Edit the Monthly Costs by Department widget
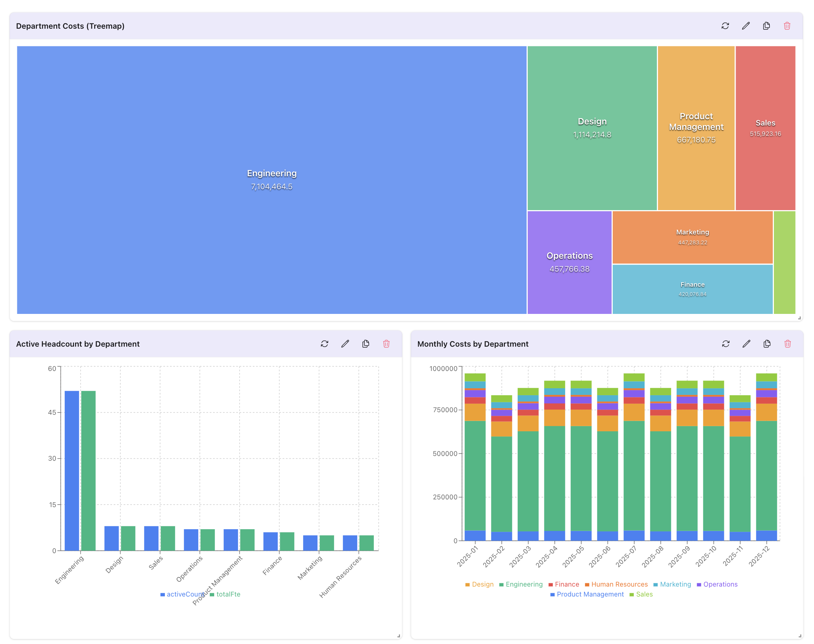 coord(746,343)
